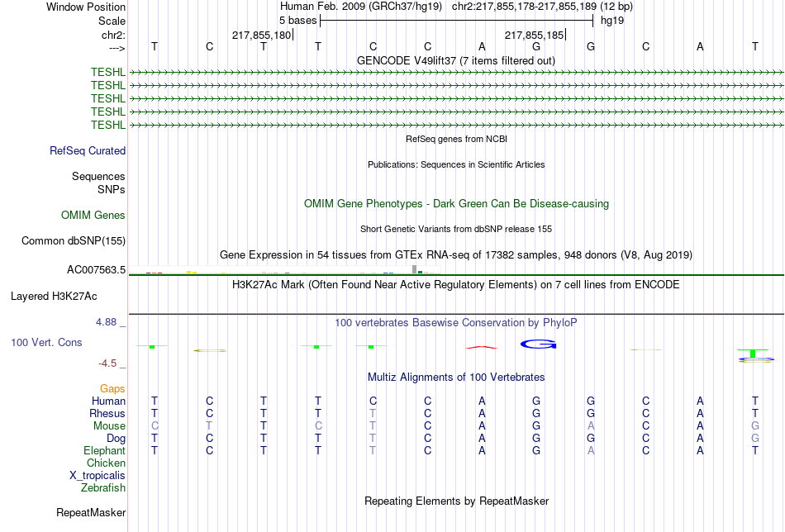
Task: Click the faded A base in the Mouse row
Action: pos(591,426)
